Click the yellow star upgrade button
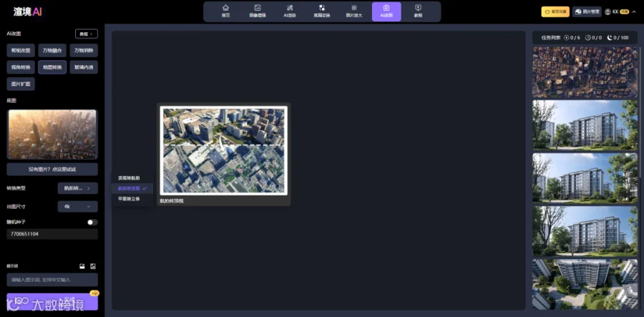Viewport: 644px width, 317px height. click(555, 12)
